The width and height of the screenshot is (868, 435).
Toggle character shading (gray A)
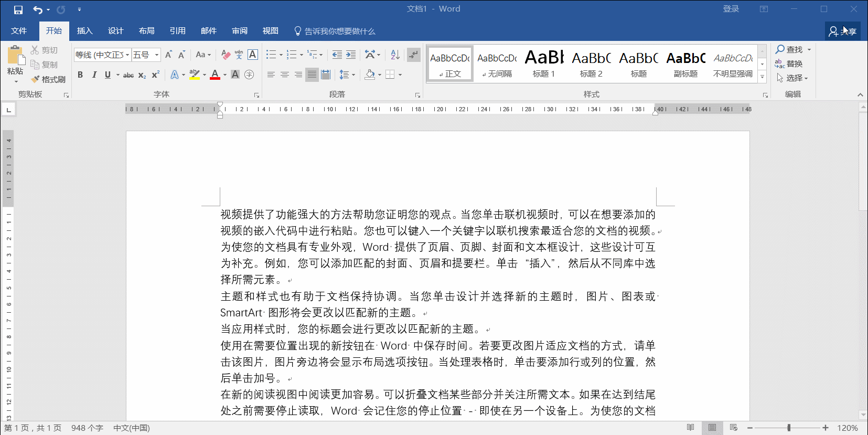click(235, 75)
